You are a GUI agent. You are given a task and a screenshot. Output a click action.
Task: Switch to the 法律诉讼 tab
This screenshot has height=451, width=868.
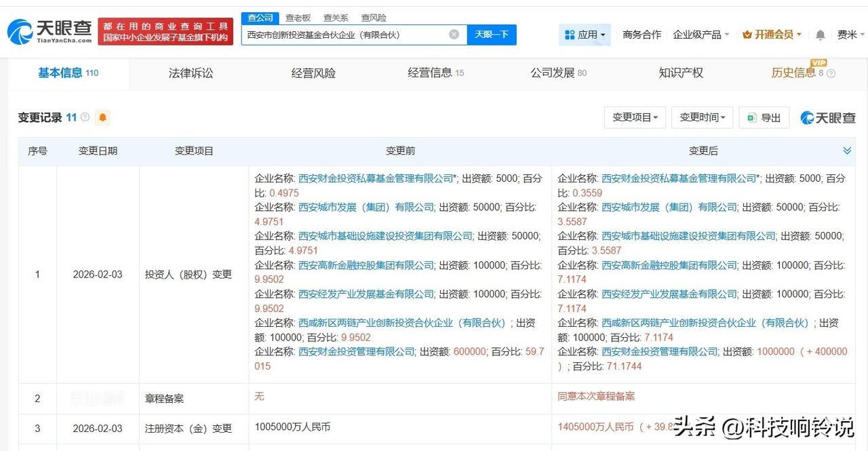click(191, 73)
